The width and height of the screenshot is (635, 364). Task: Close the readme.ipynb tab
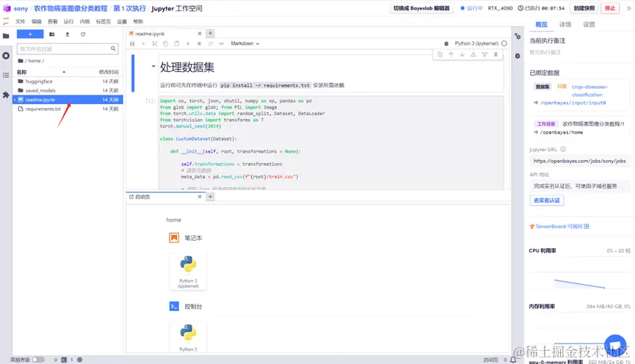coord(199,34)
